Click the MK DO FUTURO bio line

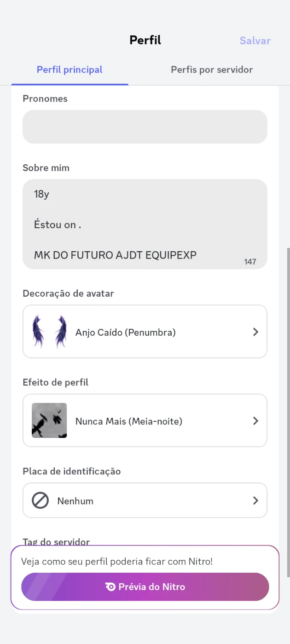click(115, 255)
